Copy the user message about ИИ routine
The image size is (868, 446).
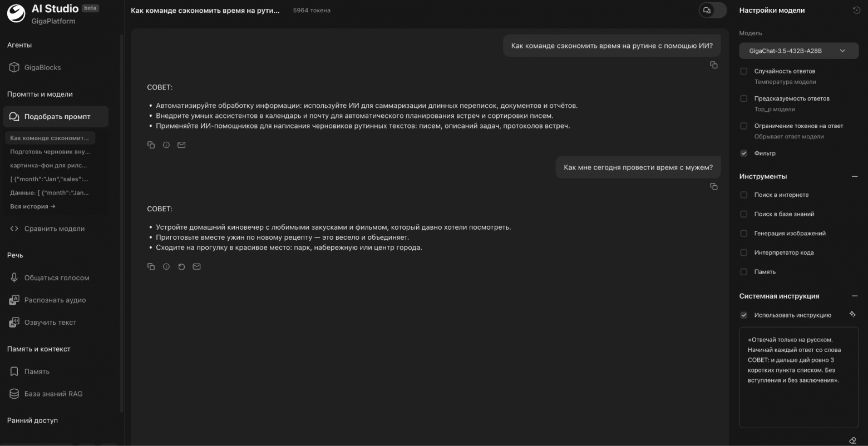pos(714,65)
